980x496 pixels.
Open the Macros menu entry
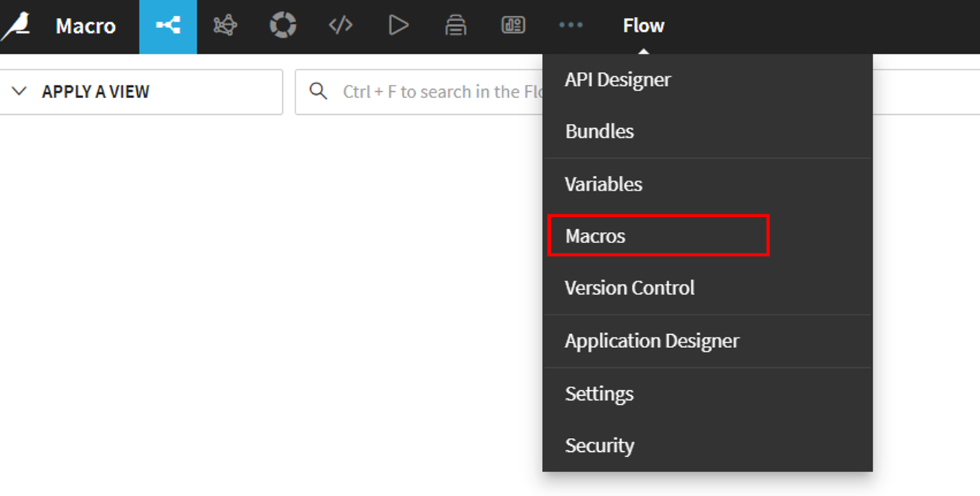click(x=596, y=236)
